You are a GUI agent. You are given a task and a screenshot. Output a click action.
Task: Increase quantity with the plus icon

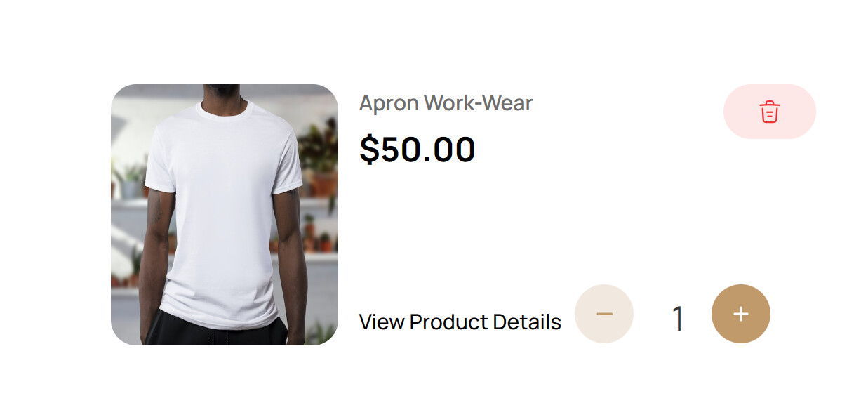point(741,314)
